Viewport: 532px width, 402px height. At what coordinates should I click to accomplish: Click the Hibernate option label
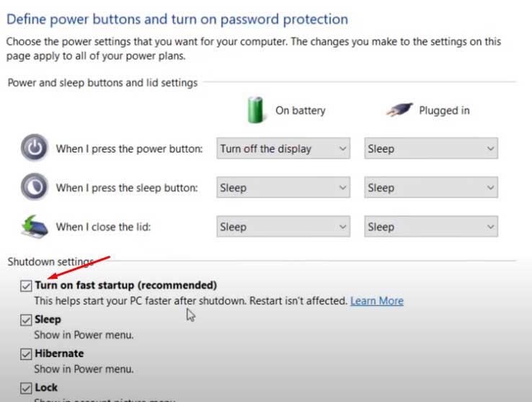click(x=59, y=354)
